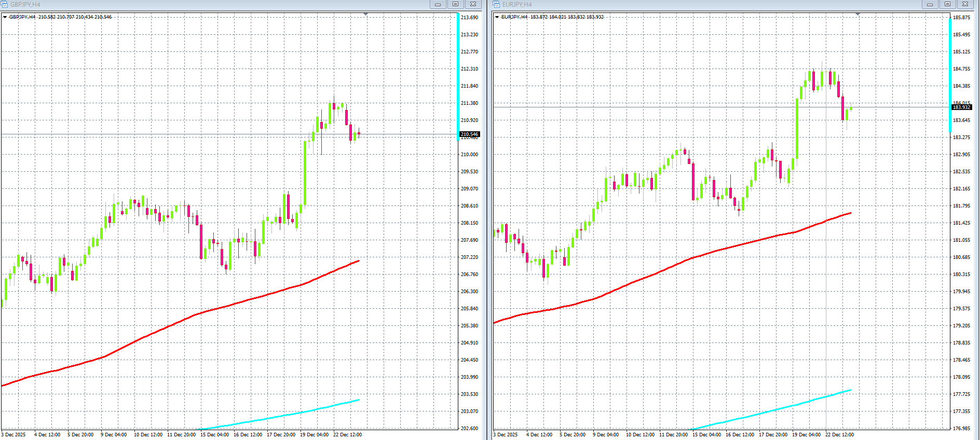Image resolution: width=980 pixels, height=440 pixels.
Task: Open the EURJPY,H4 one-click trading dropdown arrow
Action: point(497,17)
